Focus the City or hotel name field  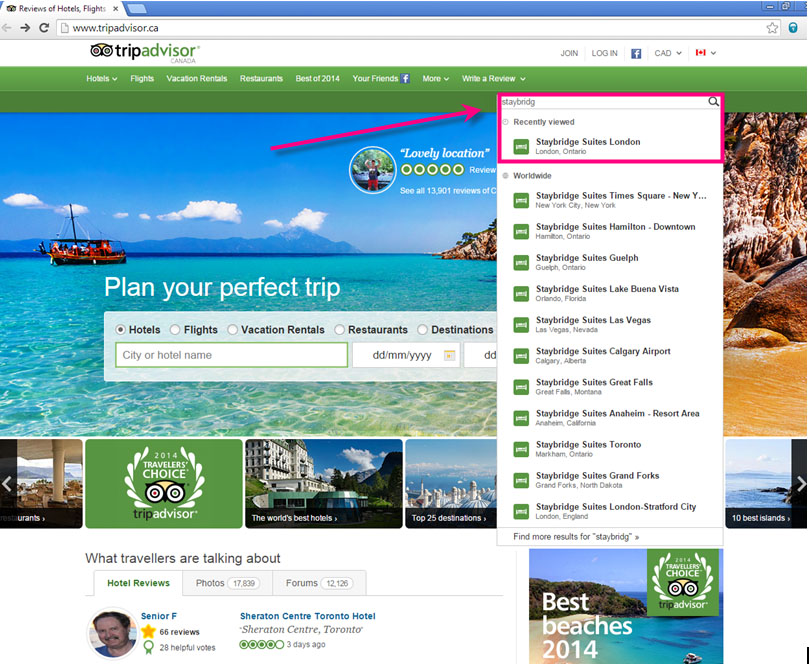(231, 355)
